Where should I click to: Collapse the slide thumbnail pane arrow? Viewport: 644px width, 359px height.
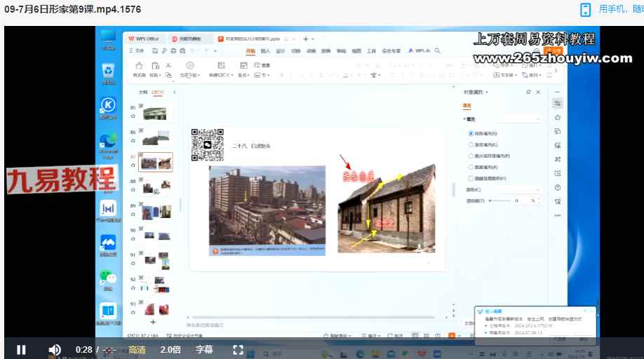[x=175, y=93]
